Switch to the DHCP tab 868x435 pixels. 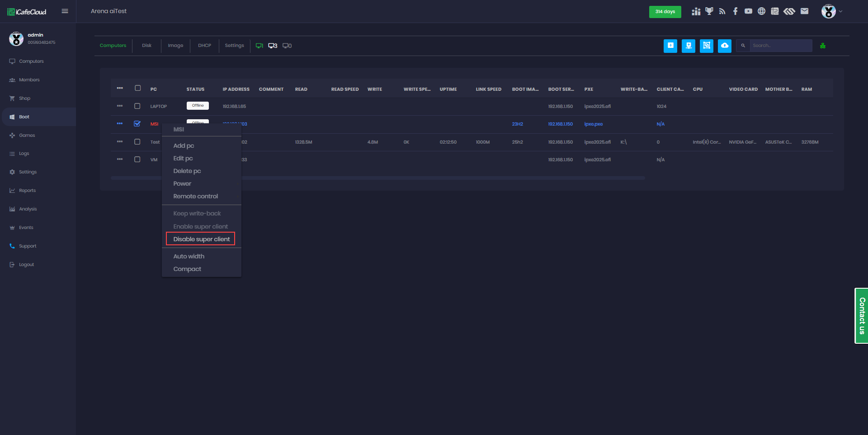[x=204, y=46]
